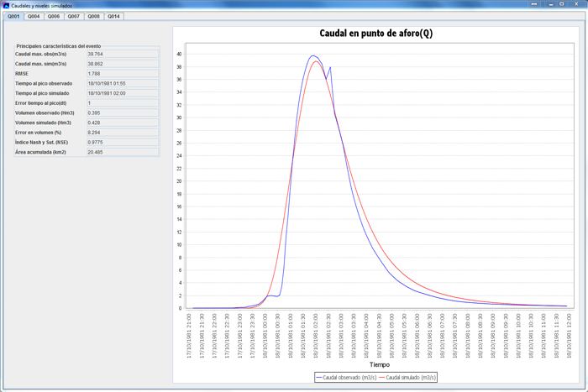Show the Q007 gauge tab

click(74, 16)
